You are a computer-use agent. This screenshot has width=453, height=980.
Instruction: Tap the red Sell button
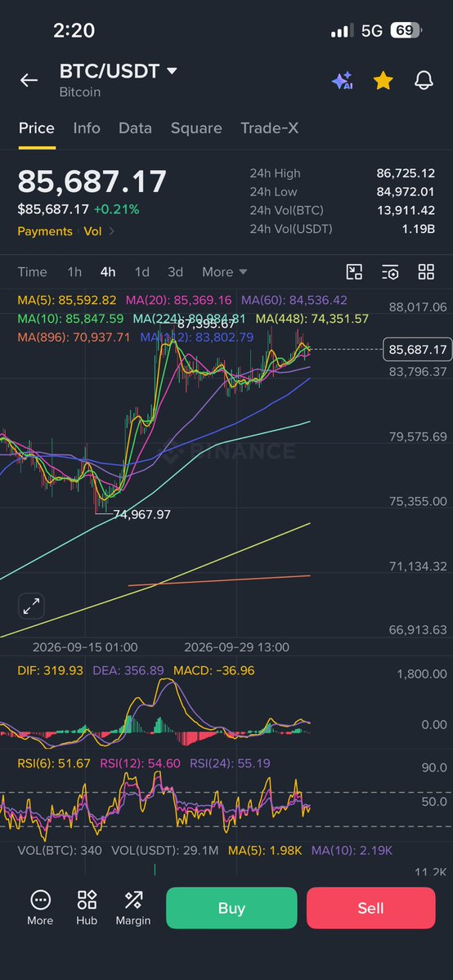370,908
